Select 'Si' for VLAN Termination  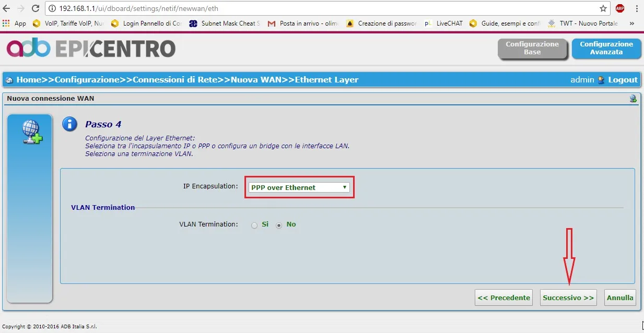254,225
